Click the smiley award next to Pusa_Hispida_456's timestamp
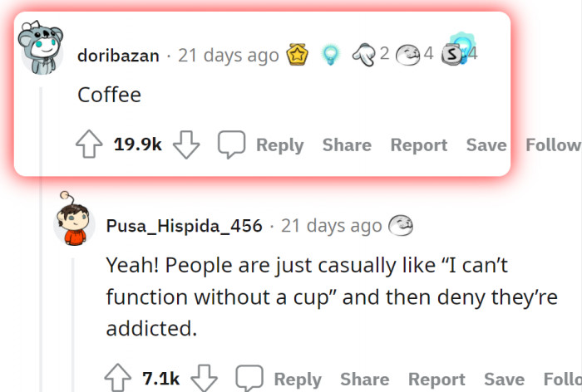 click(401, 225)
